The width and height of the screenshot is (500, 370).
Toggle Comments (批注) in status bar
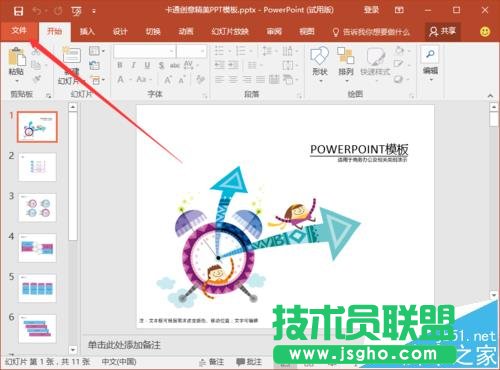tap(249, 362)
